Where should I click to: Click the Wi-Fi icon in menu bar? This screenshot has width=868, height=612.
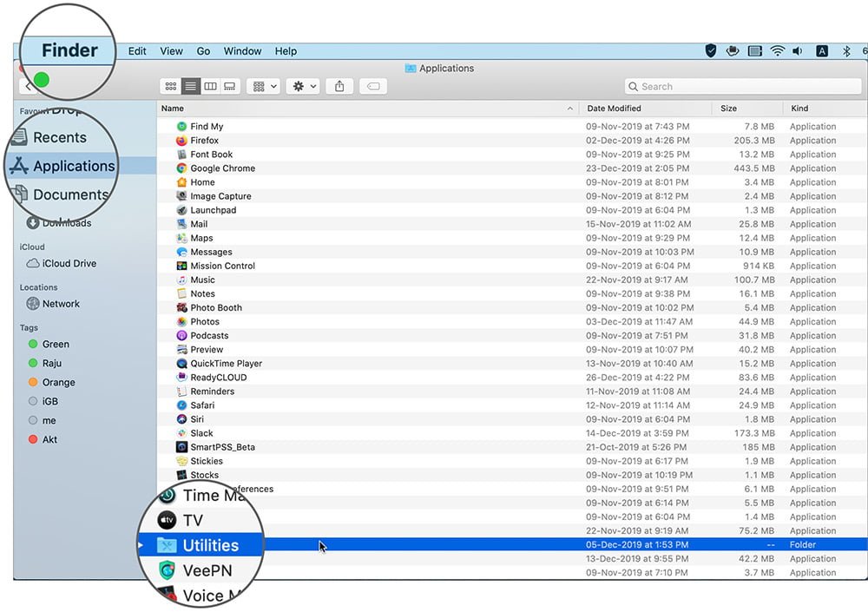(777, 51)
